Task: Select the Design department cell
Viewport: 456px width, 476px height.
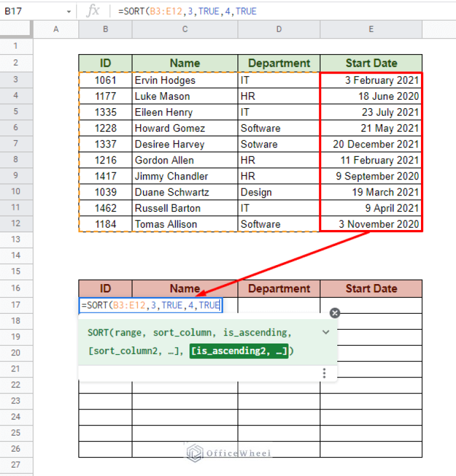Action: point(279,192)
